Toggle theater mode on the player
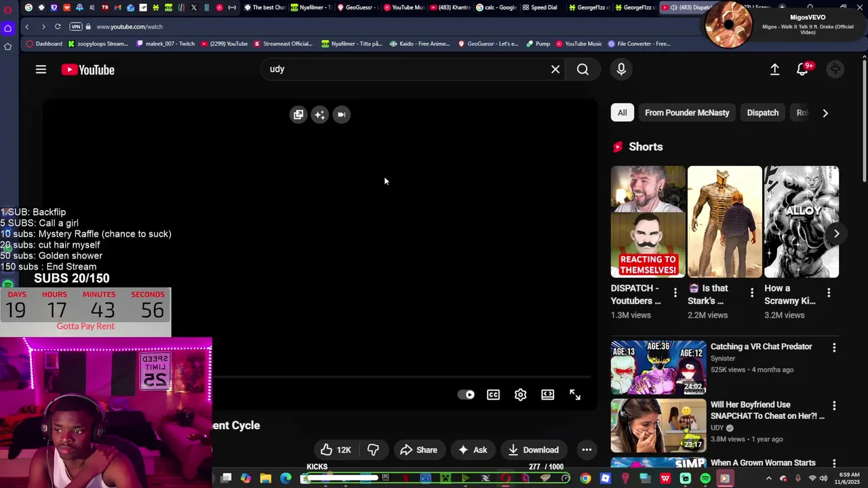868x488 pixels. (548, 394)
